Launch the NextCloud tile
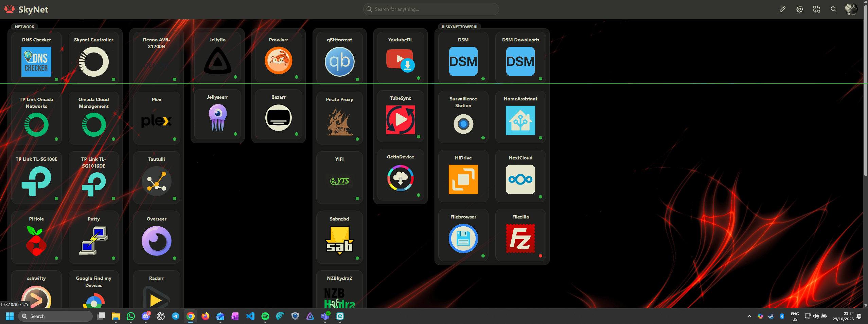The width and height of the screenshot is (868, 324). (x=520, y=176)
